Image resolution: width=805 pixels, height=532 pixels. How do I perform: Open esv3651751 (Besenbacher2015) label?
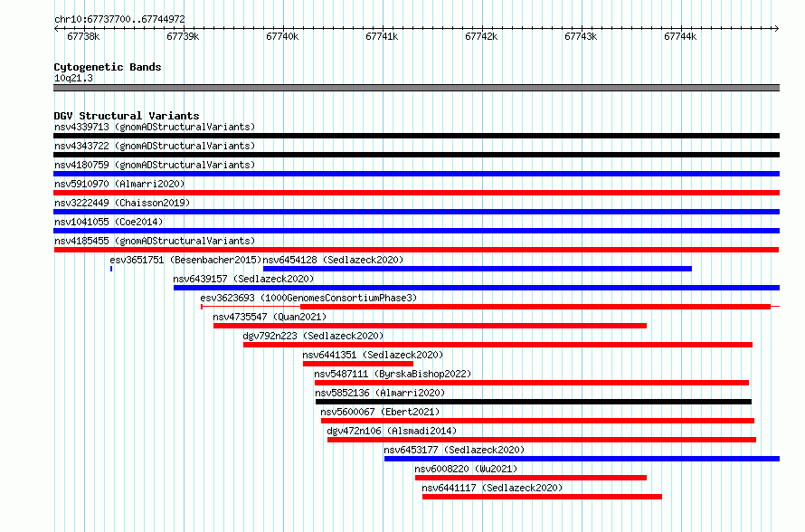tap(185, 260)
